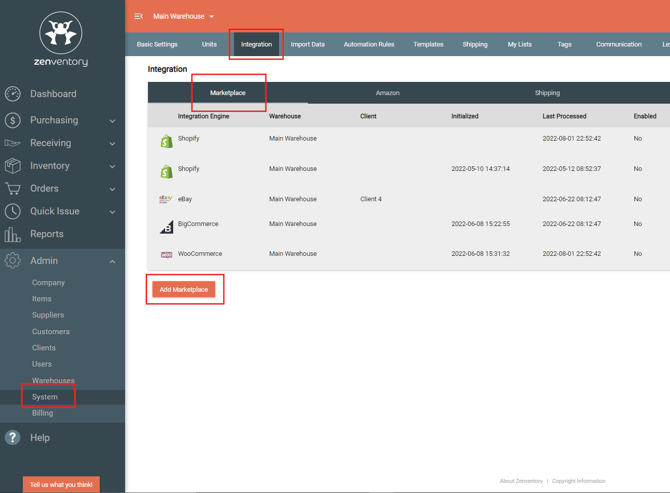670x493 pixels.
Task: Click the Orders cart icon
Action: (x=12, y=188)
